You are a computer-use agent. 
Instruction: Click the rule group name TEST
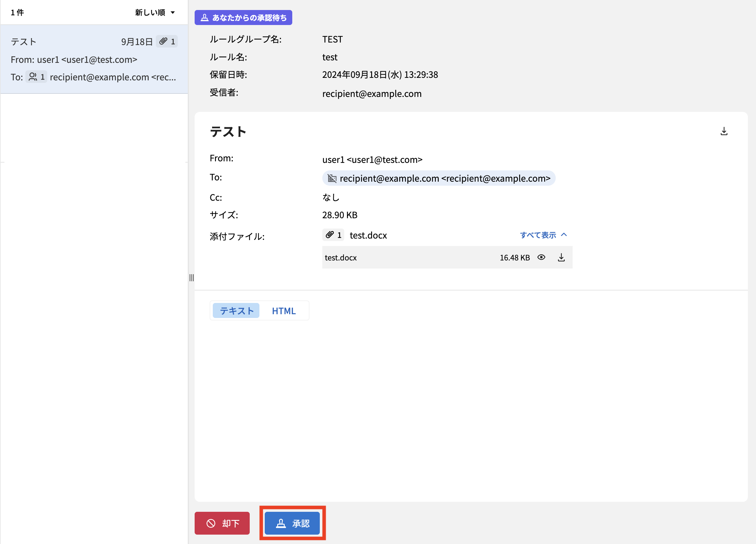(332, 39)
